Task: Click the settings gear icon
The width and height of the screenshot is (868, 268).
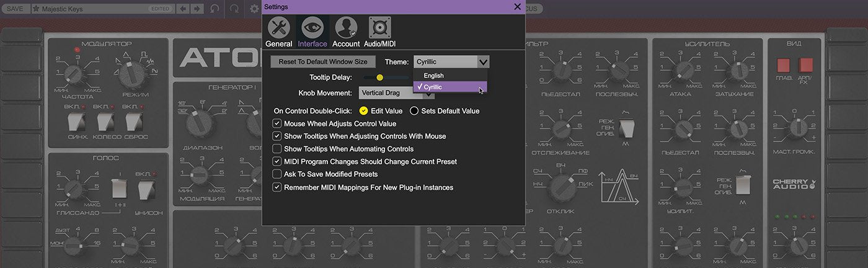Action: pos(254,9)
